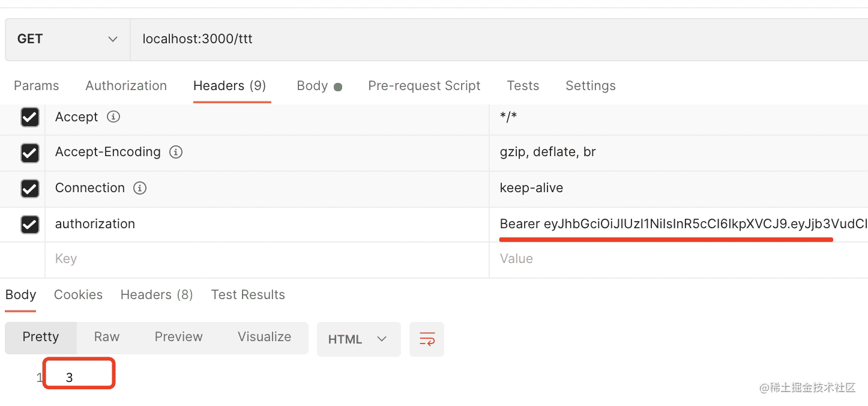Screen dimensions: 868x406
Task: Click the info icon next to Accept
Action: point(113,117)
